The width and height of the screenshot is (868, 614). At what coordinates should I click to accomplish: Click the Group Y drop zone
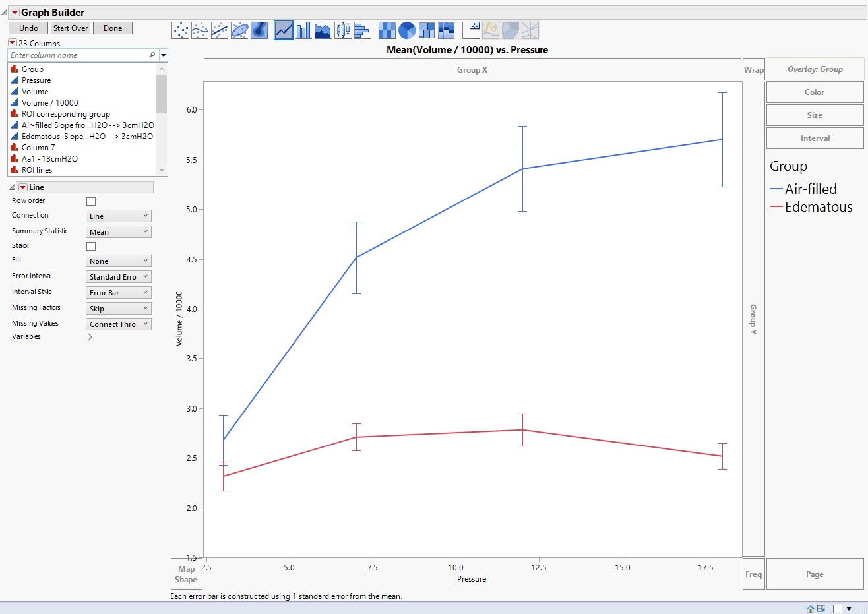754,319
